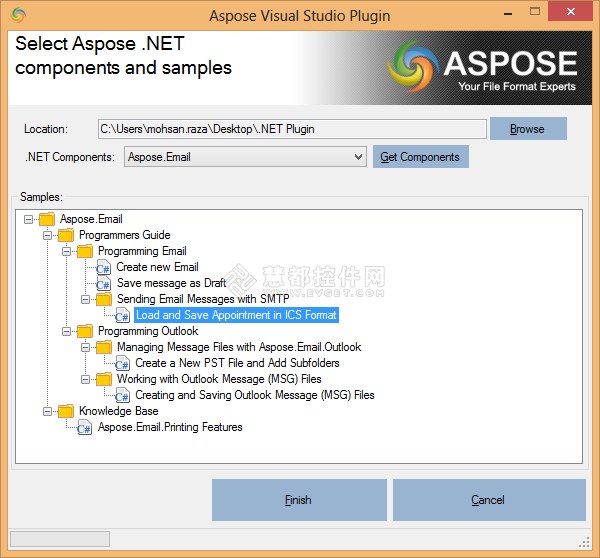Click the C# icon for Aspose.Email.Printing Features
The height and width of the screenshot is (558, 600).
coord(84,427)
